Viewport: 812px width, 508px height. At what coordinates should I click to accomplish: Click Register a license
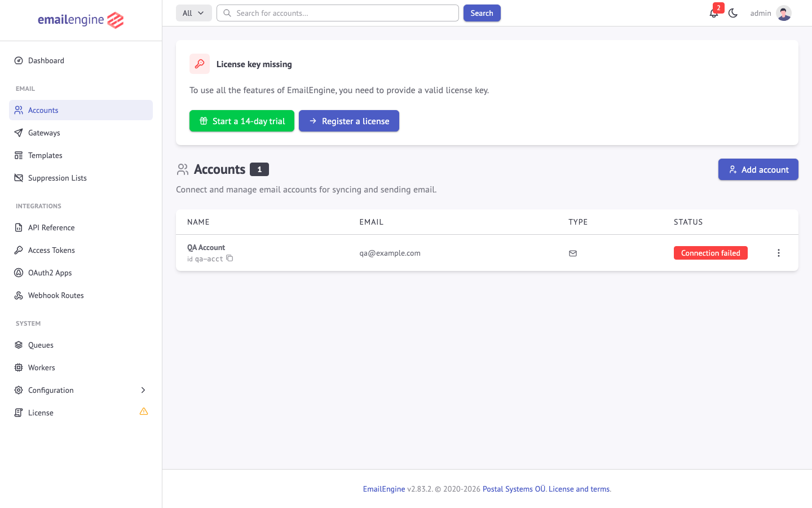pos(349,121)
